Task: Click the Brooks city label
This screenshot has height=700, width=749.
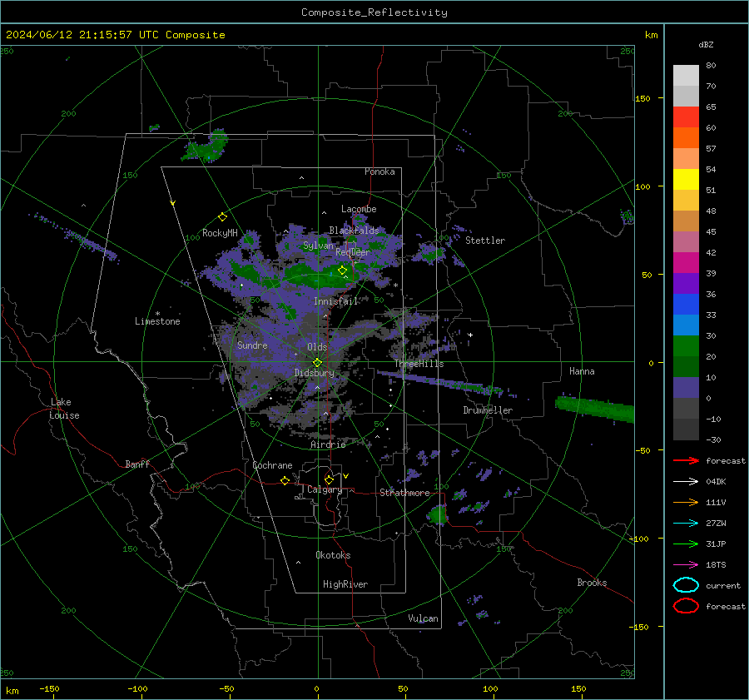Action: (592, 583)
